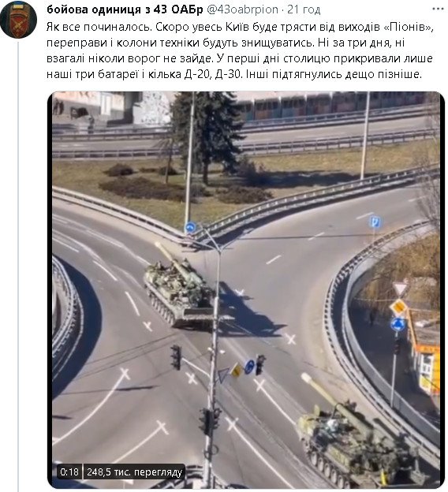The height and width of the screenshot is (492, 448).
Task: Click the word «Піонів» in the tweet
Action: pos(408,27)
